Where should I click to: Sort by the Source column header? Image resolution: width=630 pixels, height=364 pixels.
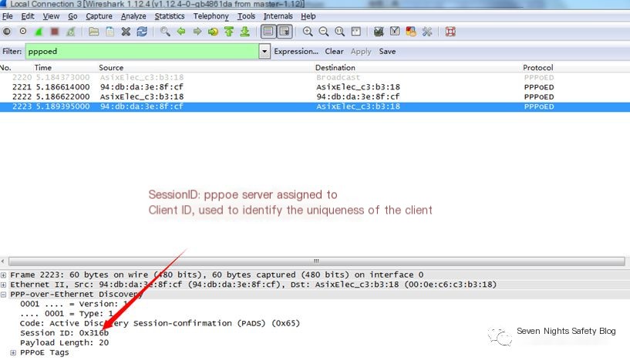pos(111,68)
